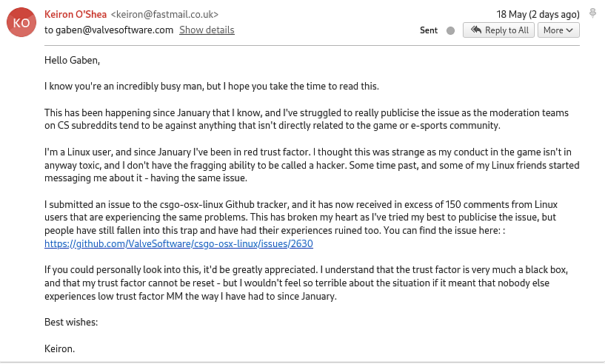Reply to everyone with Reply to All

498,30
